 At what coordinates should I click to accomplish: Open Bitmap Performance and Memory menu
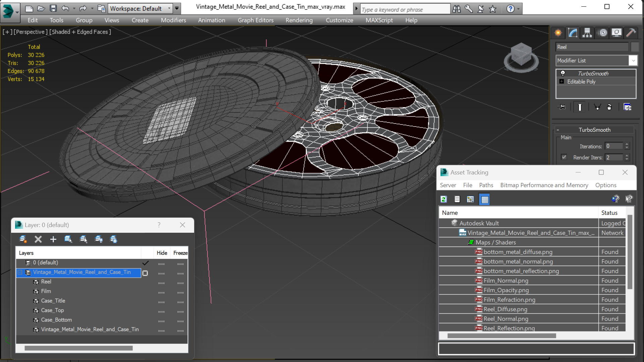point(544,185)
